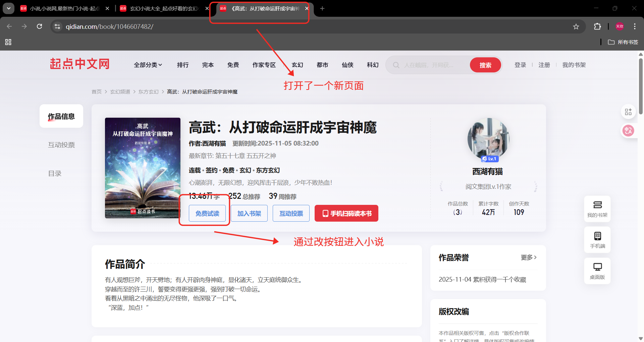Click the 玄幻 tag under title
The image size is (644, 342).
[x=245, y=170]
